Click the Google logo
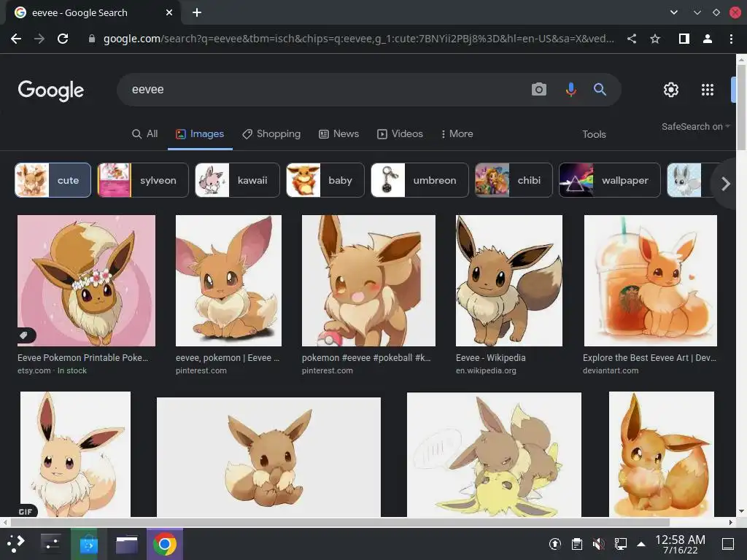The image size is (747, 560). pyautogui.click(x=51, y=90)
